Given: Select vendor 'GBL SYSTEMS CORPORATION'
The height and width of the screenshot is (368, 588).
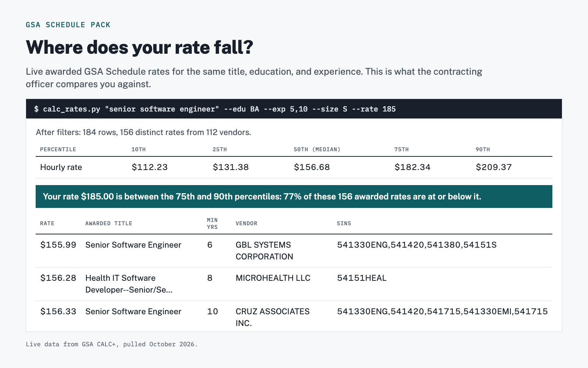Looking at the screenshot, I should tap(265, 251).
